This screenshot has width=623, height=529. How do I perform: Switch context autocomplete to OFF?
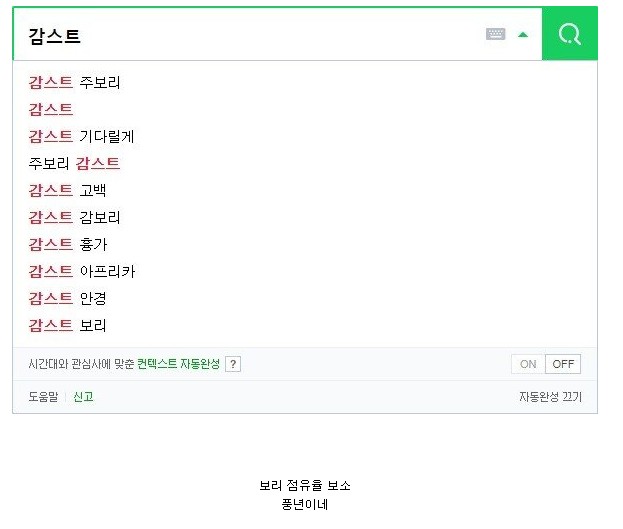[563, 364]
